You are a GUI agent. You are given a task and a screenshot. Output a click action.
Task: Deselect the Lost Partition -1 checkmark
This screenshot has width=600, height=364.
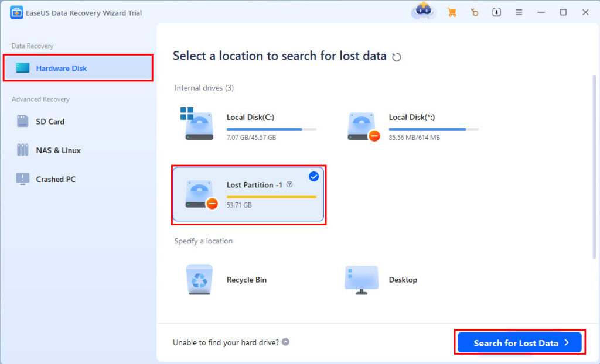[x=314, y=176]
